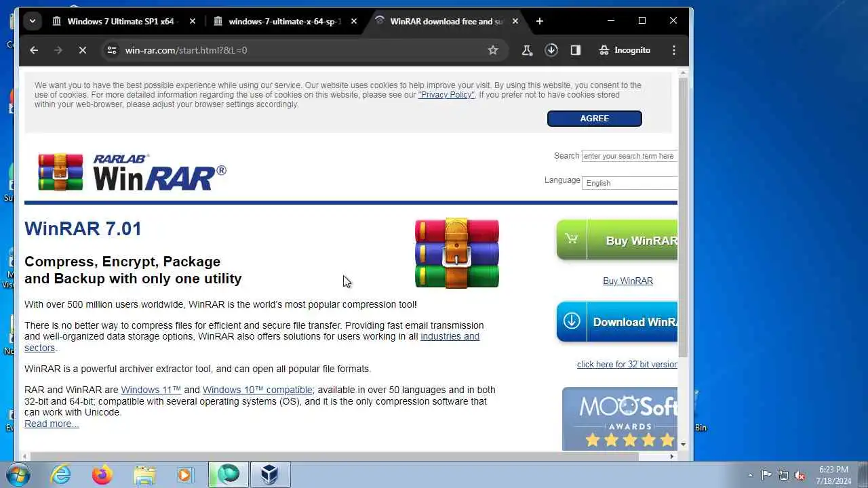The height and width of the screenshot is (488, 868).
Task: Click the network tray icon
Action: [783, 475]
